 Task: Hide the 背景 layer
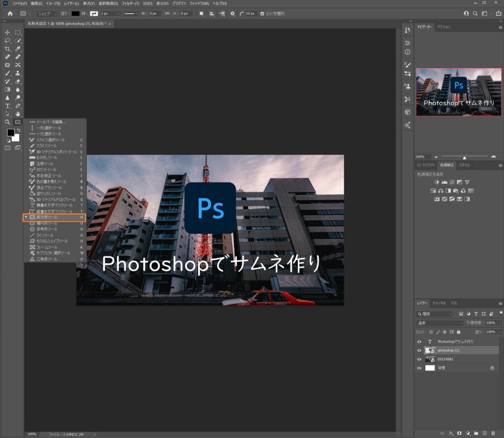point(419,368)
